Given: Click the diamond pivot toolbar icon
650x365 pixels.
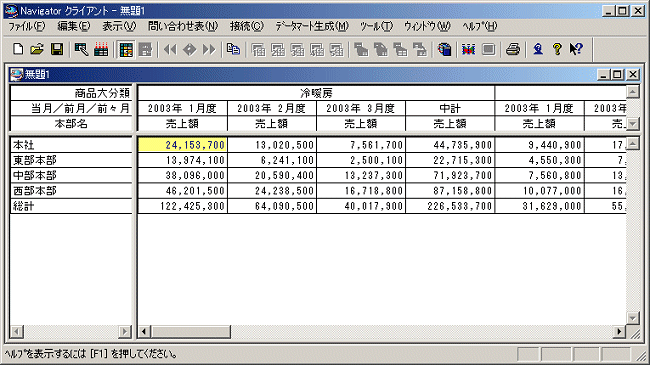Looking at the screenshot, I should click(x=189, y=50).
